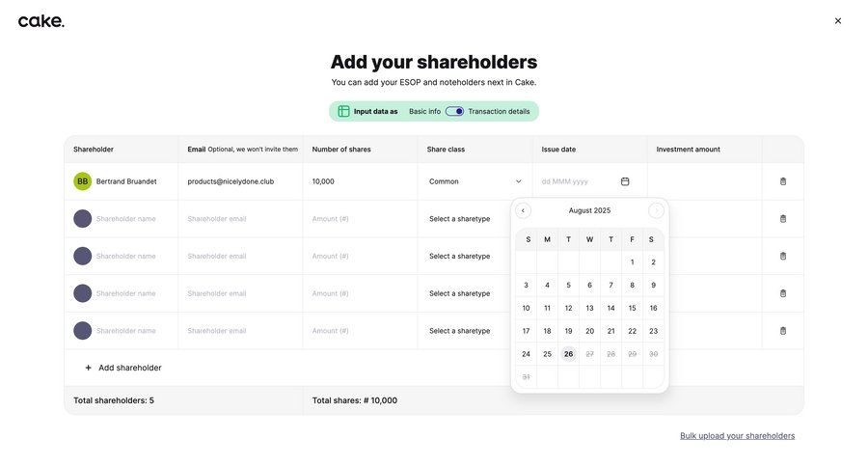Click the trash icon on the last row
868x467 pixels.
tap(783, 331)
